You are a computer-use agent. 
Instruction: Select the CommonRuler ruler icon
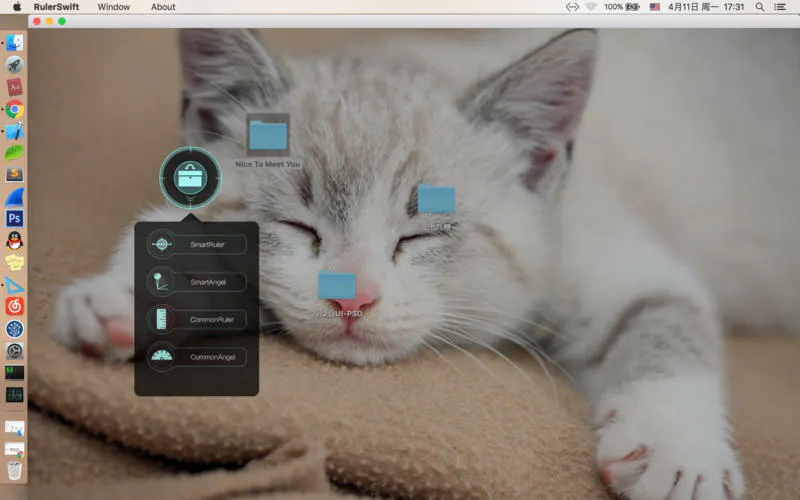pyautogui.click(x=161, y=319)
